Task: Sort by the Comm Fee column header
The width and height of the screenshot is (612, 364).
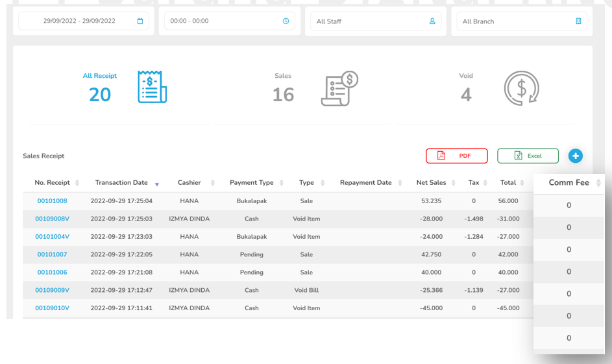Action: [x=569, y=183]
